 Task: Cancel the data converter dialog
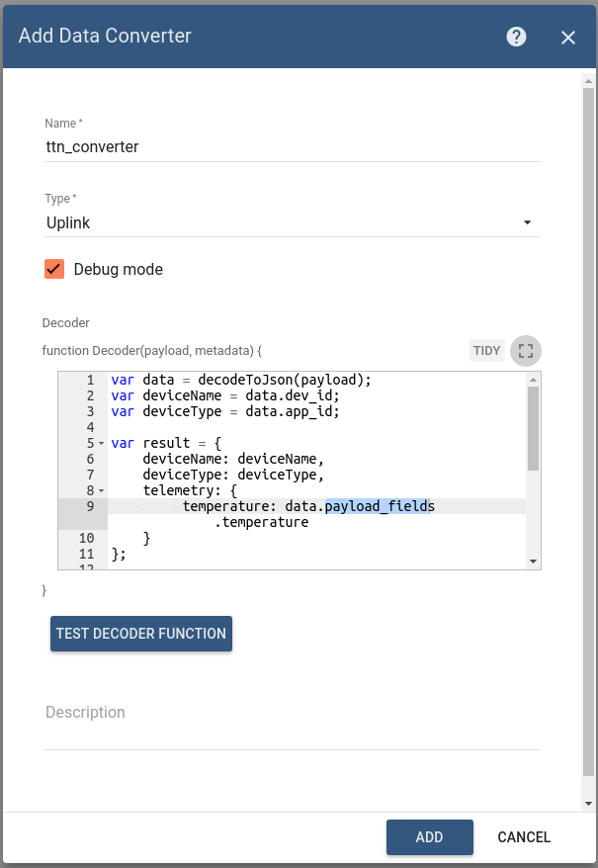click(x=523, y=837)
